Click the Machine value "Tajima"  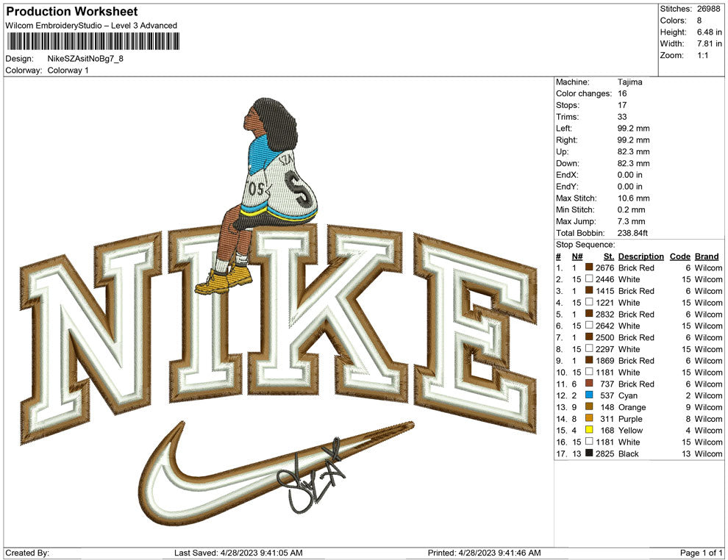pyautogui.click(x=630, y=82)
